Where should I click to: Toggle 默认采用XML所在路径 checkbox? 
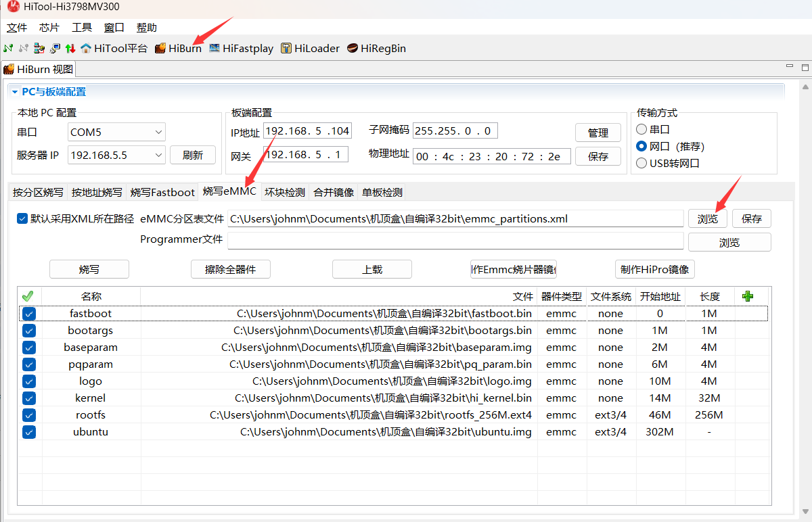[x=22, y=218]
